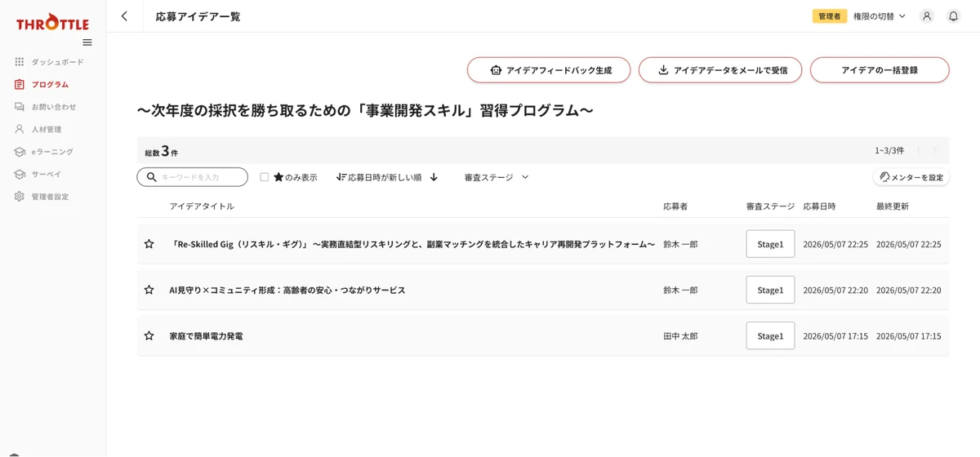
Task: Click the 1~3/3件 pagination count
Action: click(x=889, y=150)
